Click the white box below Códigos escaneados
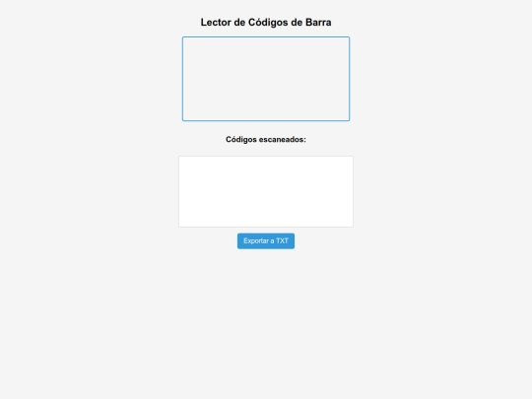 point(266,192)
